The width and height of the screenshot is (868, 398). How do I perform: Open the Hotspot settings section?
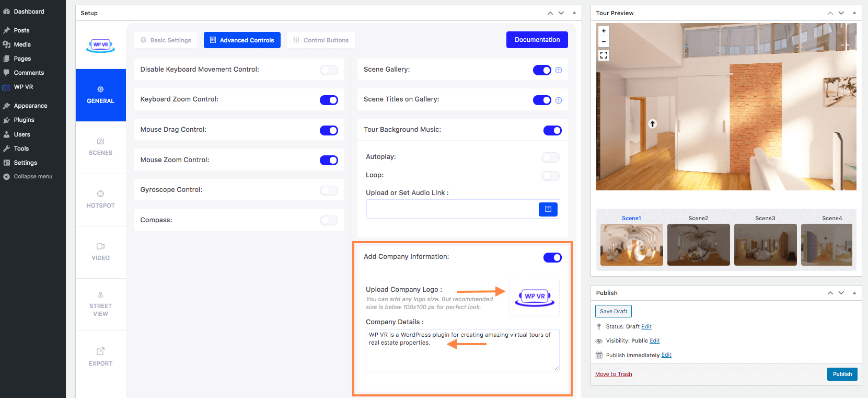(100, 199)
